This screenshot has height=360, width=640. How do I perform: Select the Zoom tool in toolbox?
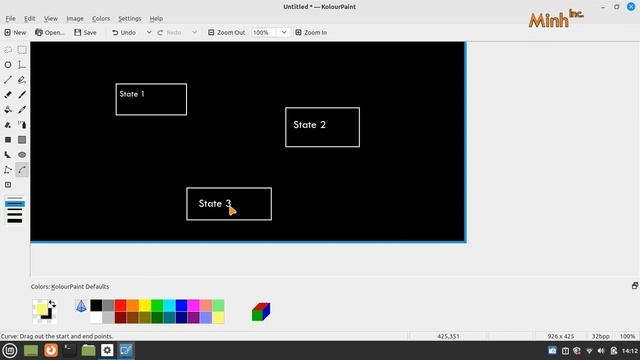8,185
